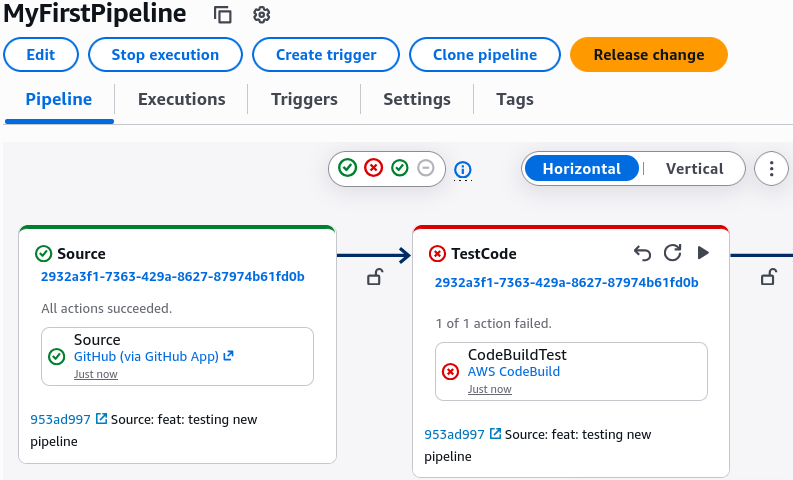Open GitHub (via GitHub App) link
This screenshot has width=793, height=480.
pos(146,357)
